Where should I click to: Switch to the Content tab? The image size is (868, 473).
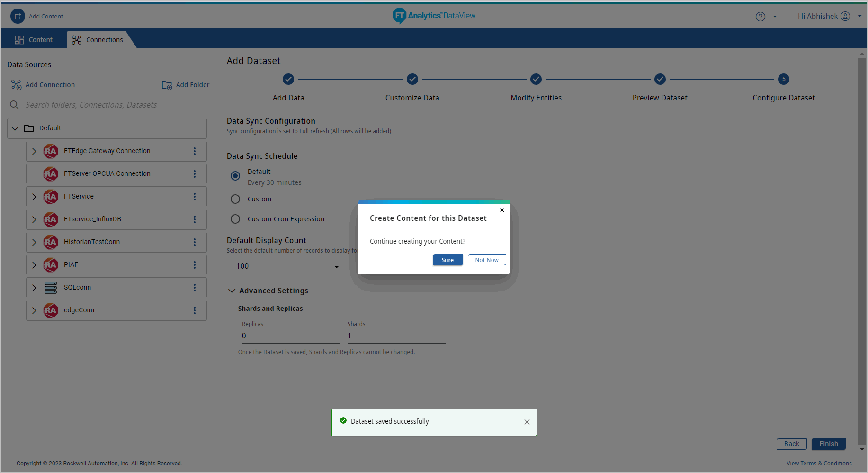(x=34, y=40)
